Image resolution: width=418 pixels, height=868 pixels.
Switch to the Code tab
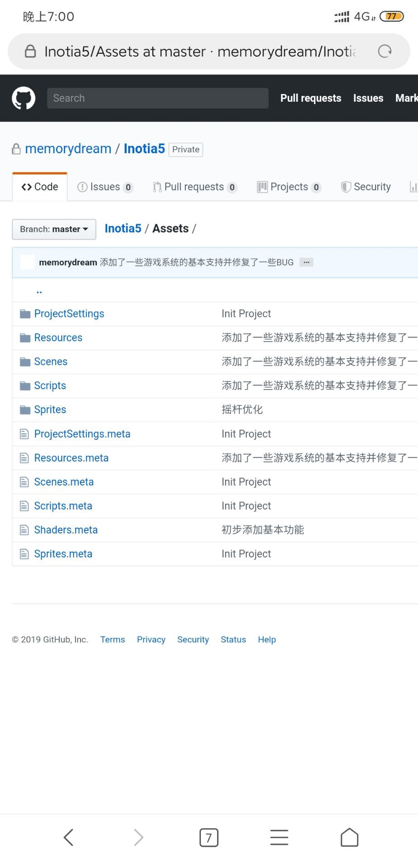click(40, 187)
